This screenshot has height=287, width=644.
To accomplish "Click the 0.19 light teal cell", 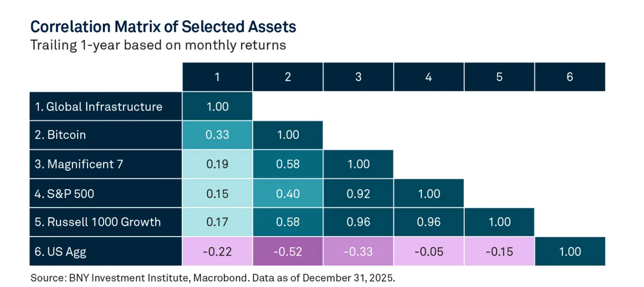I will click(x=217, y=164).
